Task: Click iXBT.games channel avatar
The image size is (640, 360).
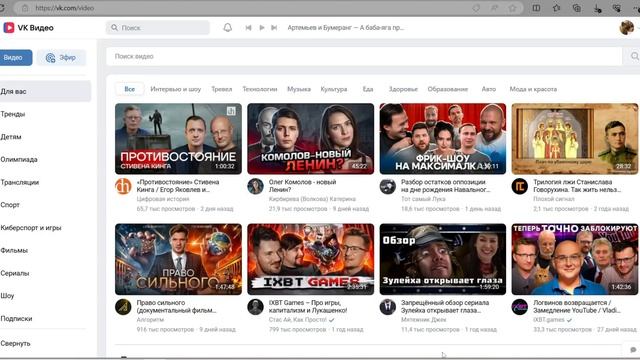Action: click(520, 307)
